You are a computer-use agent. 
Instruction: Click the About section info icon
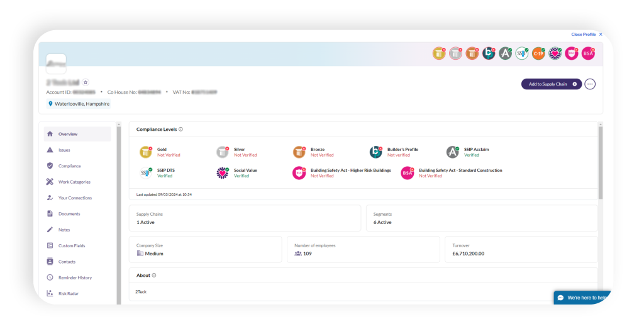click(154, 275)
